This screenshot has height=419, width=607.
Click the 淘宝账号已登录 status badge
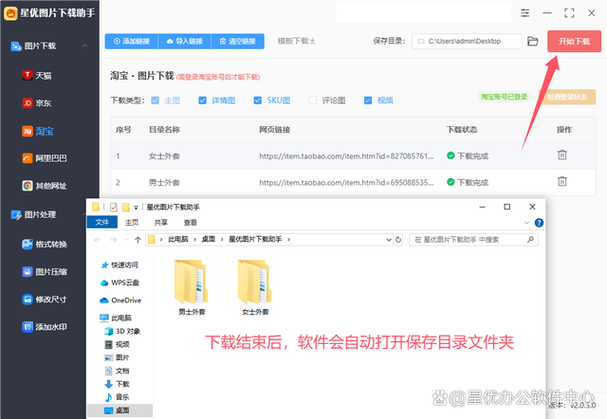click(504, 97)
